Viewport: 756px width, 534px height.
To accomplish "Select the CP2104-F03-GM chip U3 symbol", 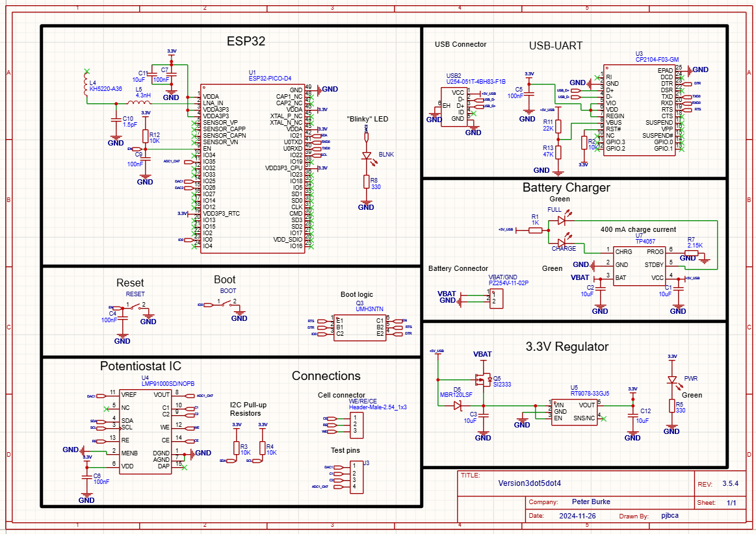I will (640, 111).
